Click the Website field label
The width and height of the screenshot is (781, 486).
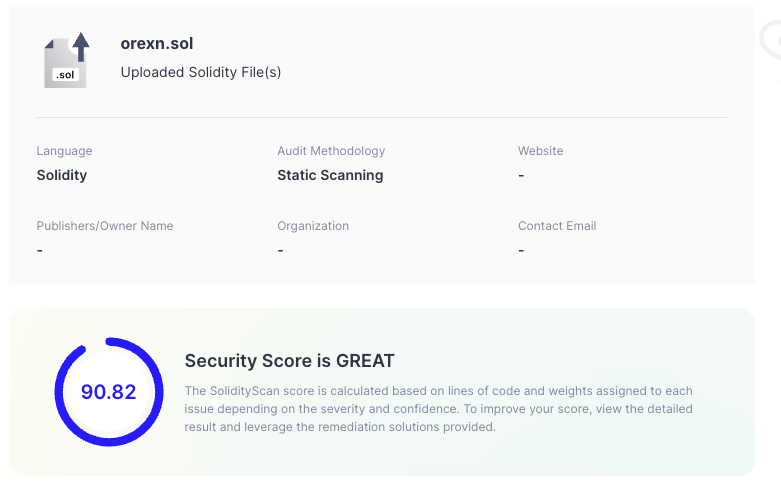coord(540,151)
